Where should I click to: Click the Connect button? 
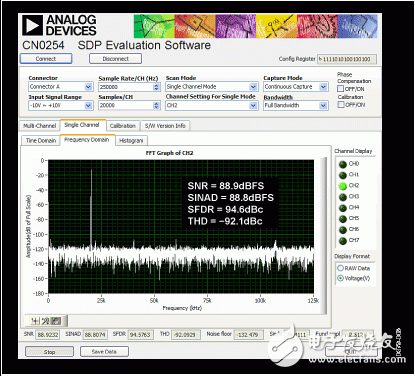pyautogui.click(x=46, y=59)
